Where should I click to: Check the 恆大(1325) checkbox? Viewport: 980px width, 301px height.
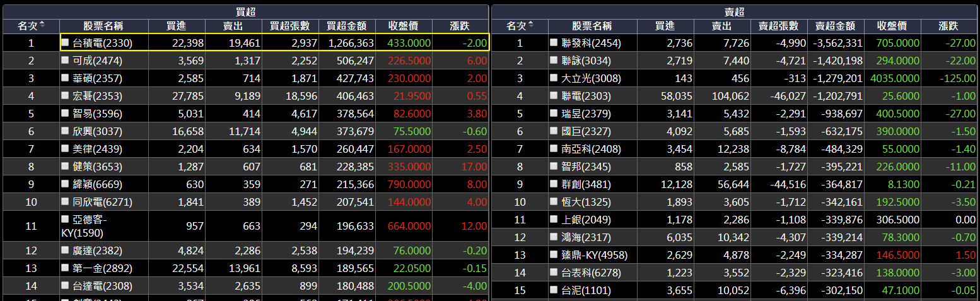pos(554,202)
